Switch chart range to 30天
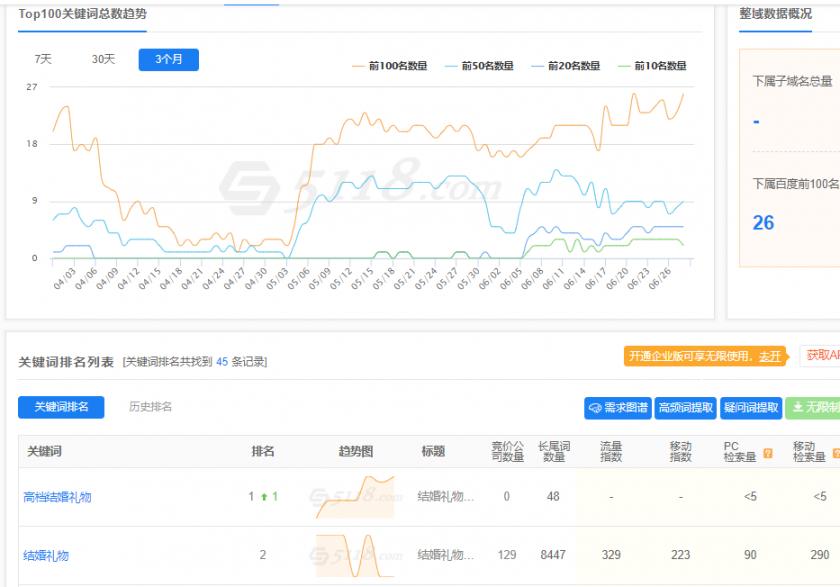 pyautogui.click(x=103, y=59)
